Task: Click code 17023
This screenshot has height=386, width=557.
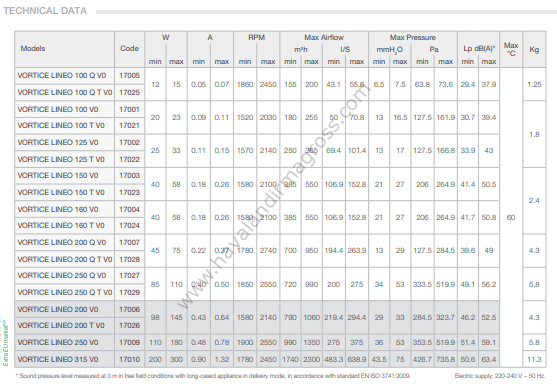Action: coord(129,192)
